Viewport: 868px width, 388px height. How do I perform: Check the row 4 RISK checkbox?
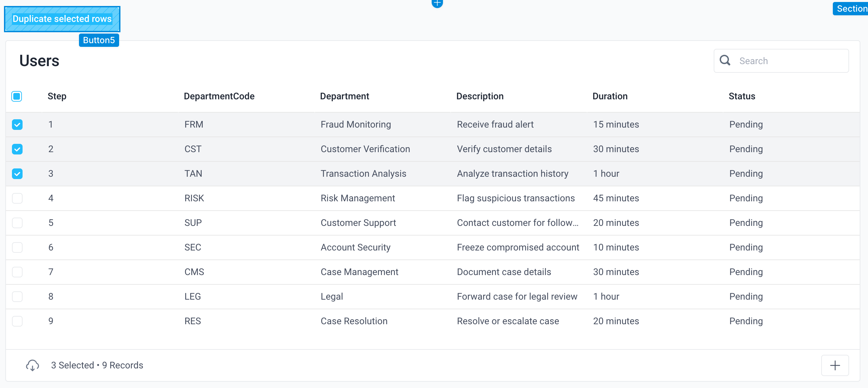click(x=17, y=198)
